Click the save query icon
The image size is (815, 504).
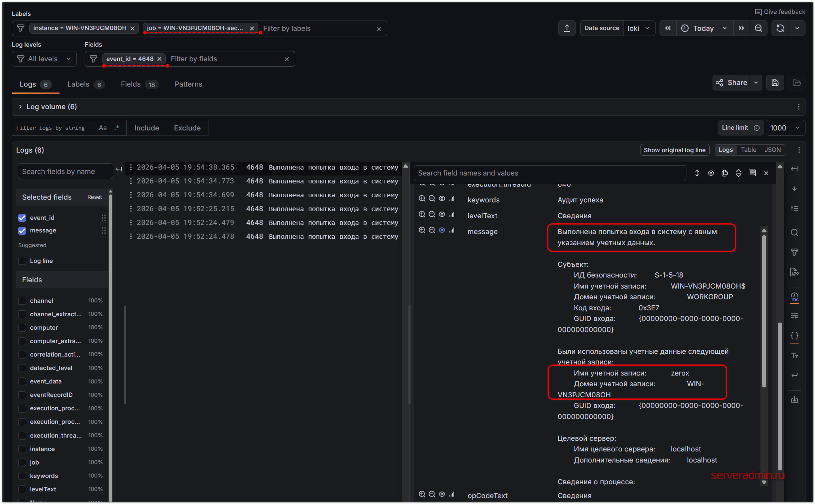(775, 83)
